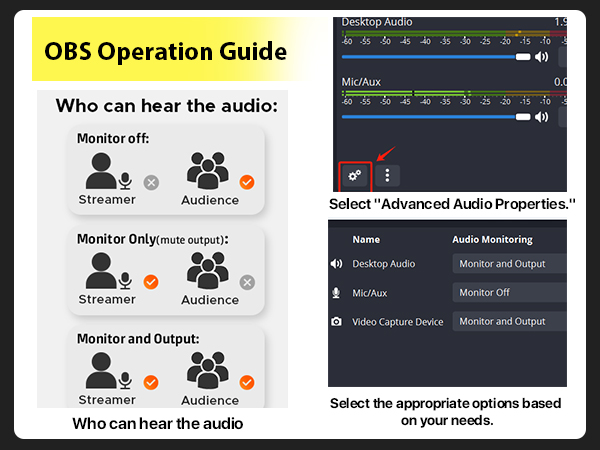Mute Desktop Audio with speaker icon
600x450 pixels.
click(x=542, y=57)
